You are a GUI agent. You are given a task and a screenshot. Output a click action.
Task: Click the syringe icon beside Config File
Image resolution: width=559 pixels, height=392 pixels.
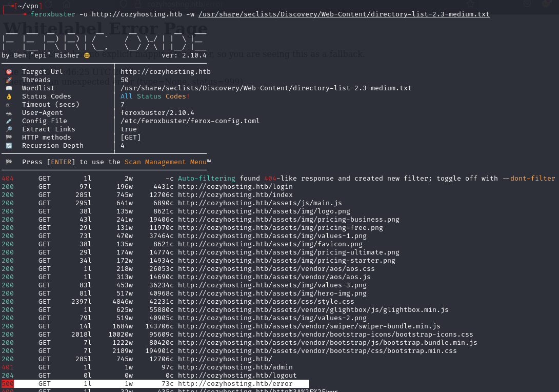point(9,121)
